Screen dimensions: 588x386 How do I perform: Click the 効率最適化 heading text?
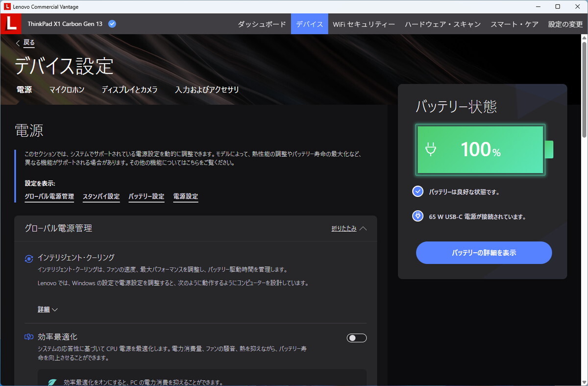[x=57, y=337]
